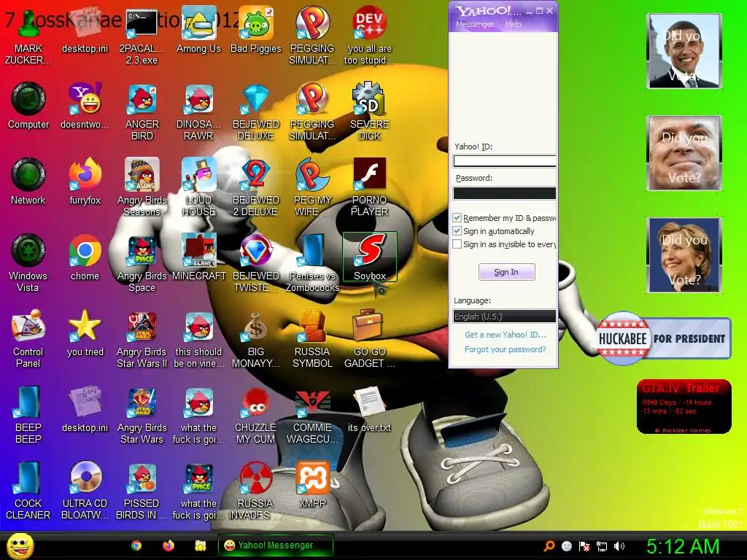
Task: Click the Hillary Clinton 'Did you Vote?' gadget
Action: (x=684, y=254)
